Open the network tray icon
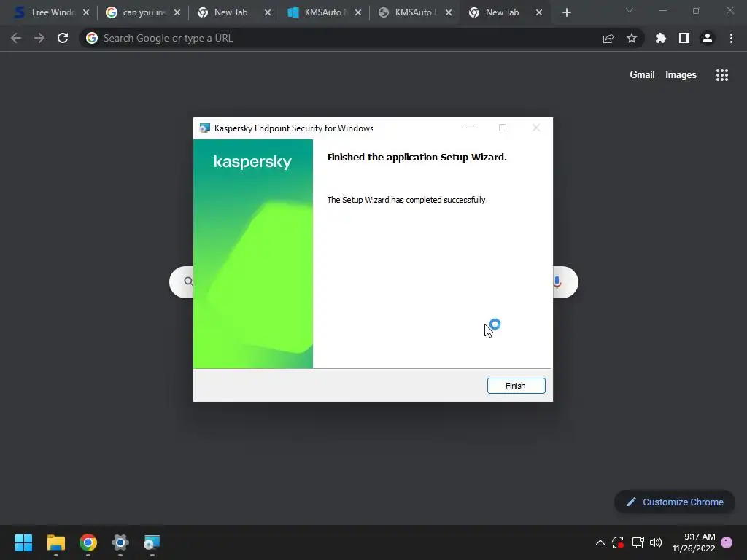This screenshot has height=560, width=747. 638,542
